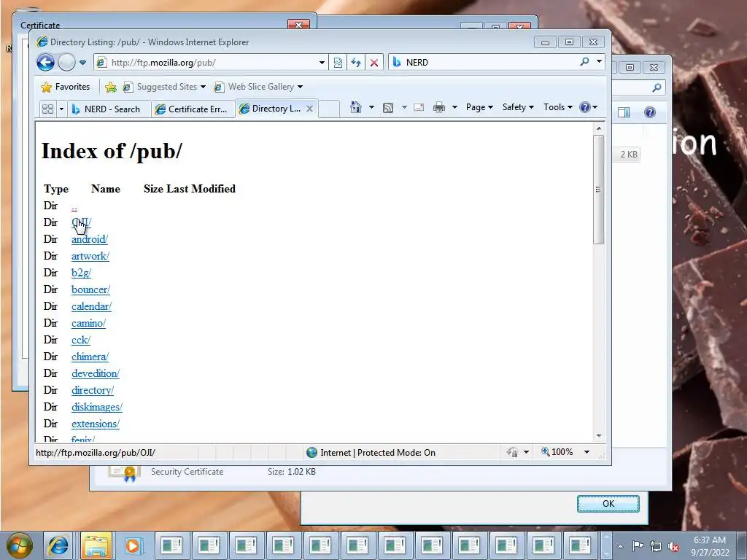Viewport: 747px width, 560px height.
Task: Open the extensions/ directory link
Action: tap(96, 424)
